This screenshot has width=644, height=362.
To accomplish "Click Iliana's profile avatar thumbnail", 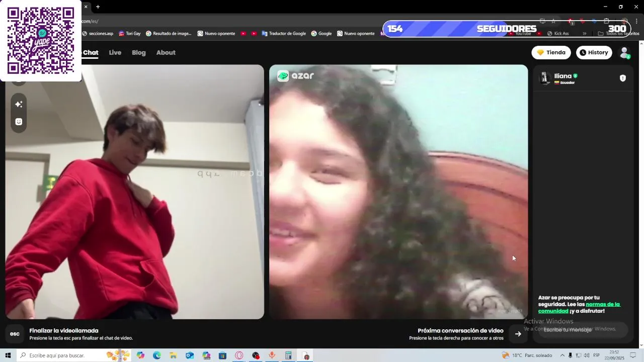I will [544, 78].
